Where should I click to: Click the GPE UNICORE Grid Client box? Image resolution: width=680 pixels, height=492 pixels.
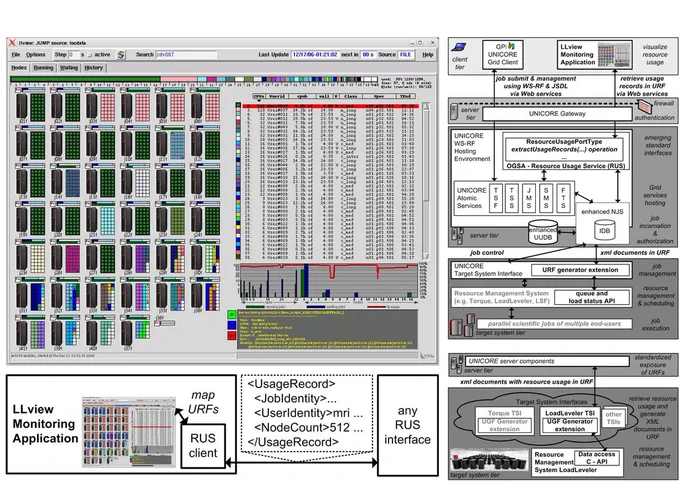click(503, 55)
